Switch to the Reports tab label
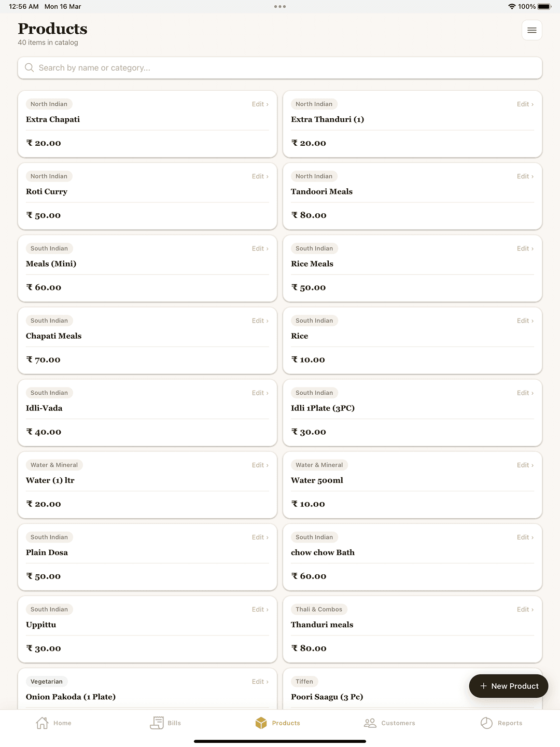 click(510, 723)
